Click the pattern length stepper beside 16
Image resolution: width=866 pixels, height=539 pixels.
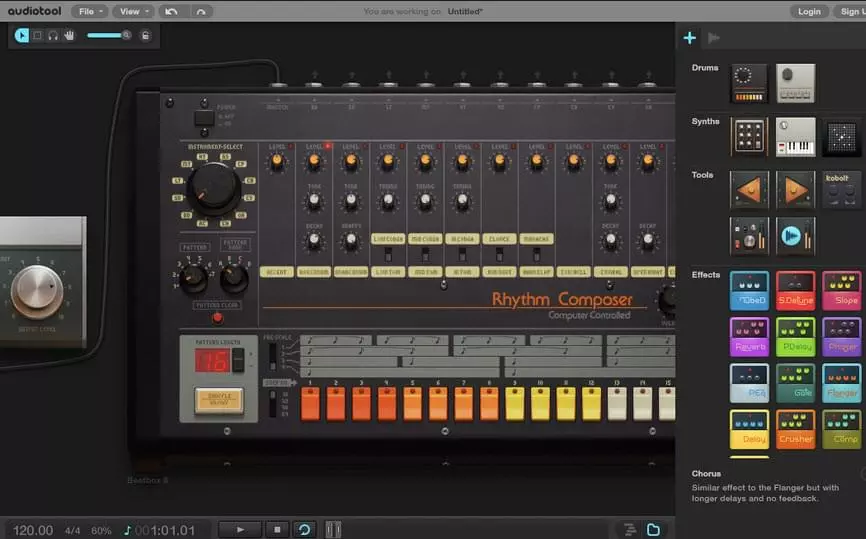tap(238, 360)
